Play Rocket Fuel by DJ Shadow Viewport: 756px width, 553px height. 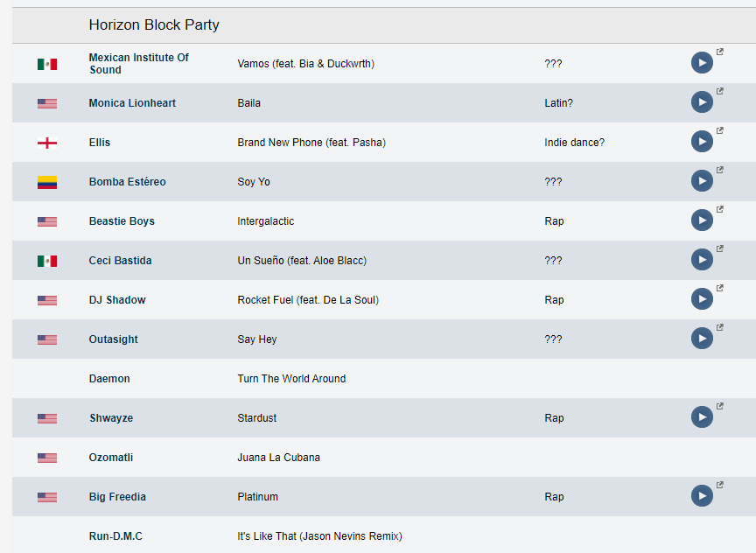702,299
